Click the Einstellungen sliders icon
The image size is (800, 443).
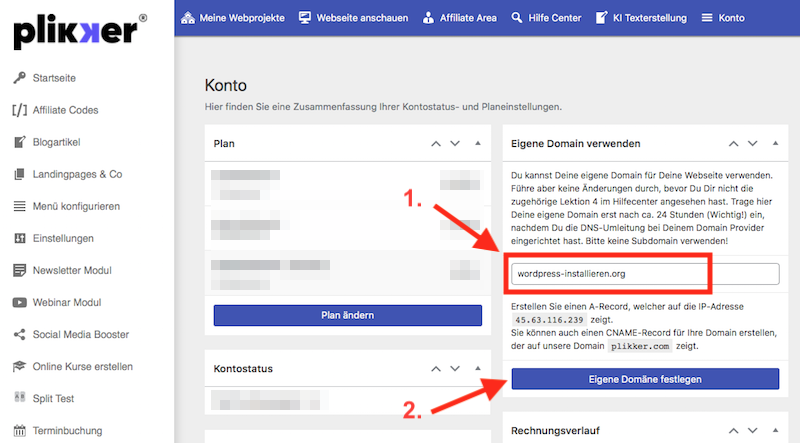(19, 238)
